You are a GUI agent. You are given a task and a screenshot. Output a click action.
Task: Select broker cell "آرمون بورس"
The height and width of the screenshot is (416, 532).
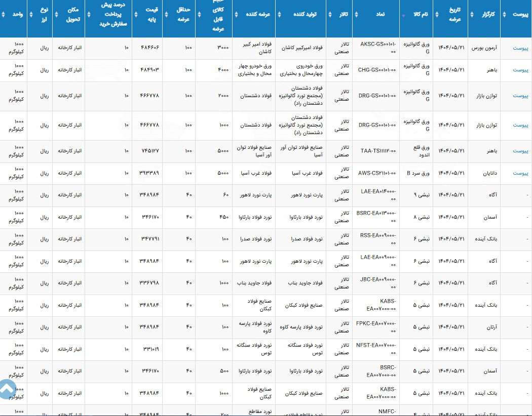click(484, 48)
